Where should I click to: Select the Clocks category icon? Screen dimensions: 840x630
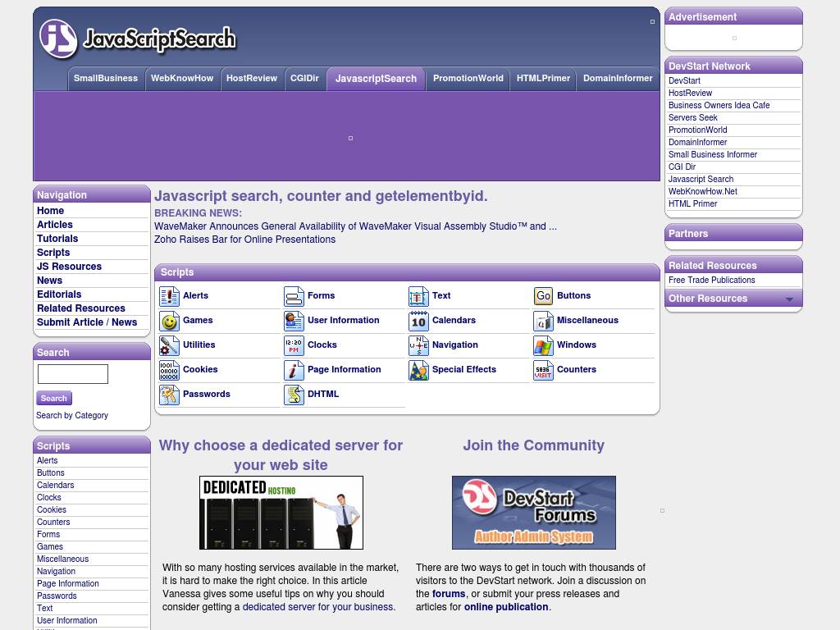click(x=294, y=345)
